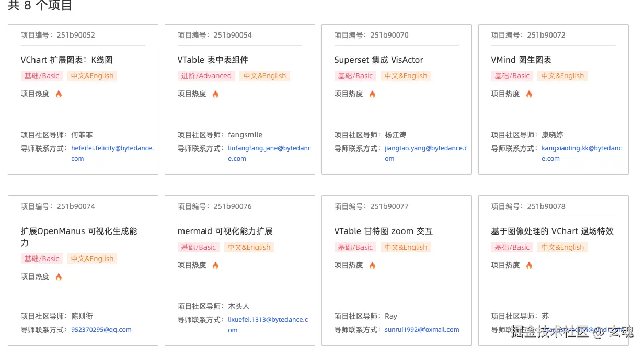The height and width of the screenshot is (349, 644).
Task: Click 基础/Basic tag on mermaid 可视化能力扩展 card
Action: click(x=199, y=247)
